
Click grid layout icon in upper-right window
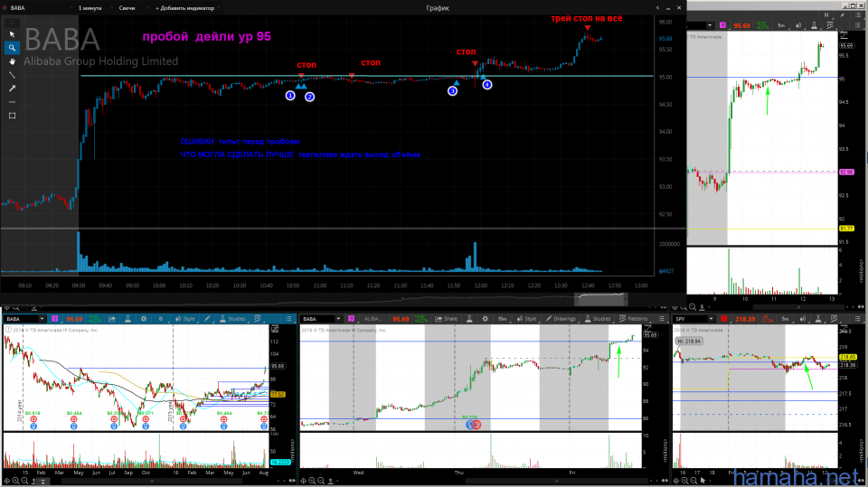pos(826,15)
